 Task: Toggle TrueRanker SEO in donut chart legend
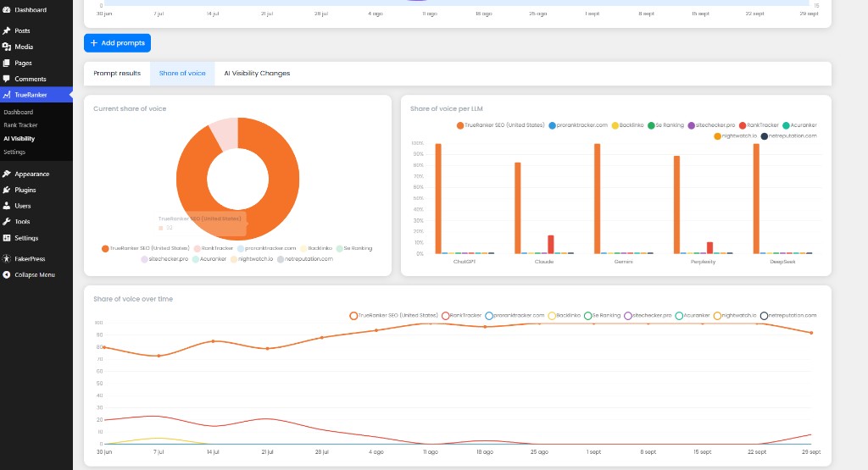point(146,249)
